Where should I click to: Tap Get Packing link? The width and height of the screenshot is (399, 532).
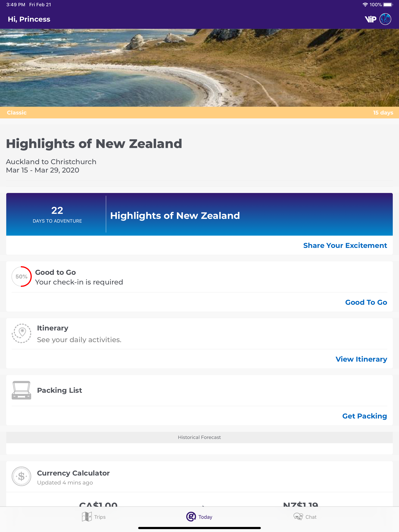(x=364, y=416)
